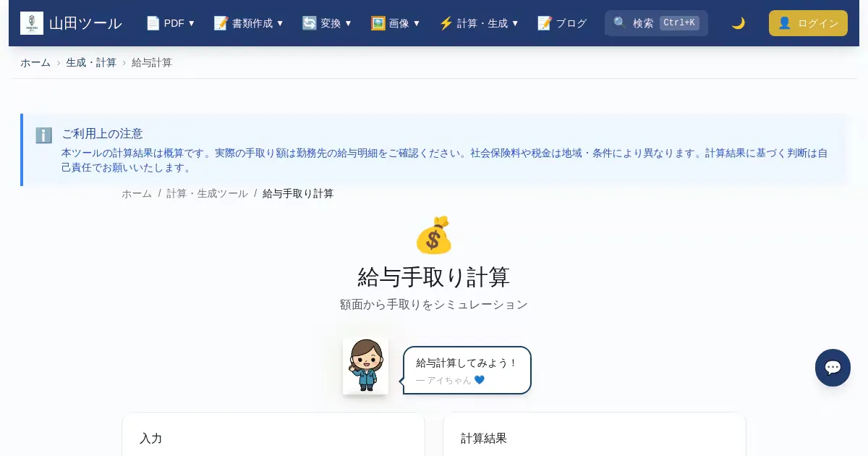Open the chat bubble support widget

(x=833, y=368)
